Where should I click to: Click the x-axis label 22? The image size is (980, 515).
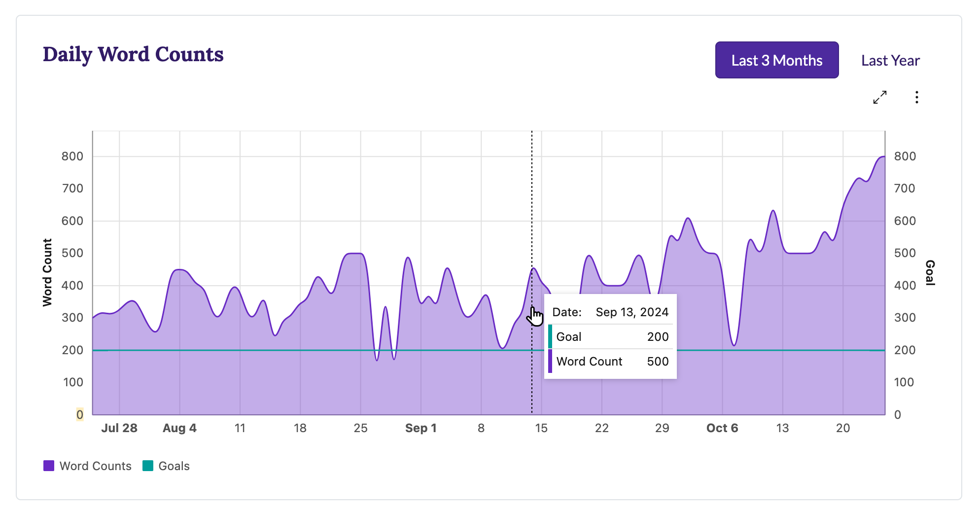pyautogui.click(x=601, y=428)
